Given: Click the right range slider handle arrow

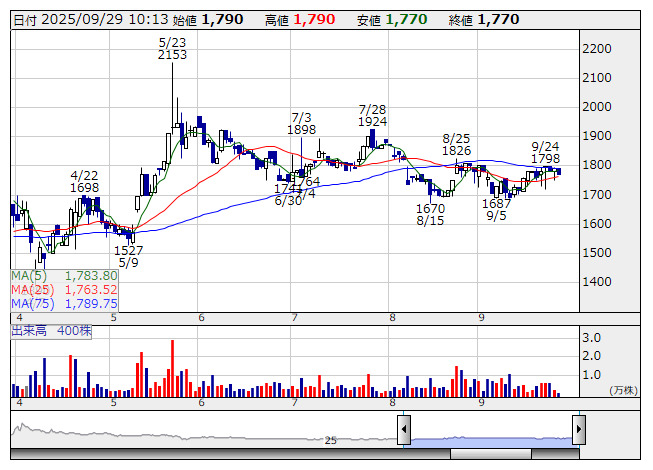Looking at the screenshot, I should click(579, 430).
